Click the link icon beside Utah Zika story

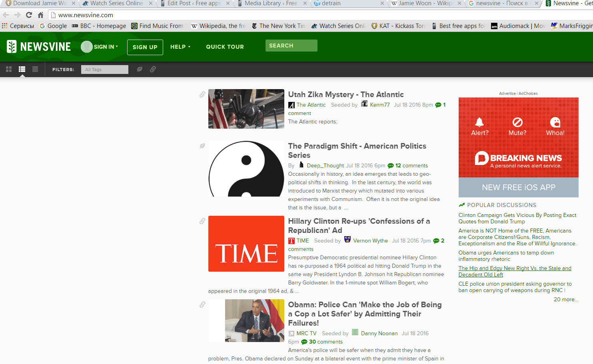point(202,94)
